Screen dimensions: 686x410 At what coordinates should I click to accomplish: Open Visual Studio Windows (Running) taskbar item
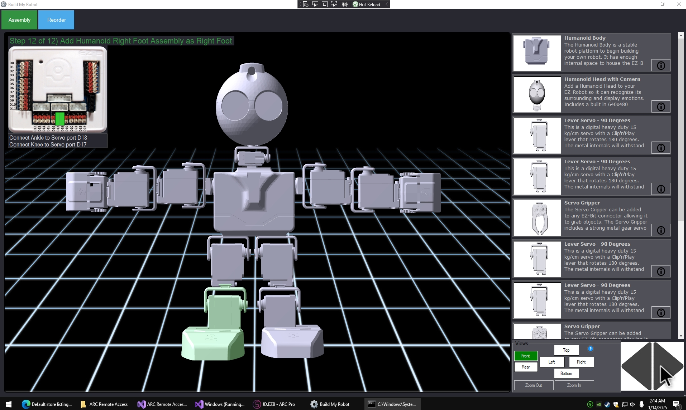(220, 404)
